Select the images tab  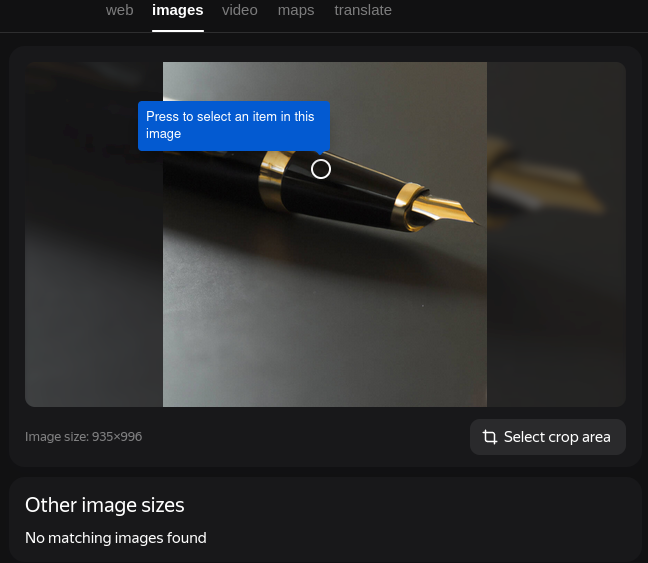pyautogui.click(x=178, y=10)
